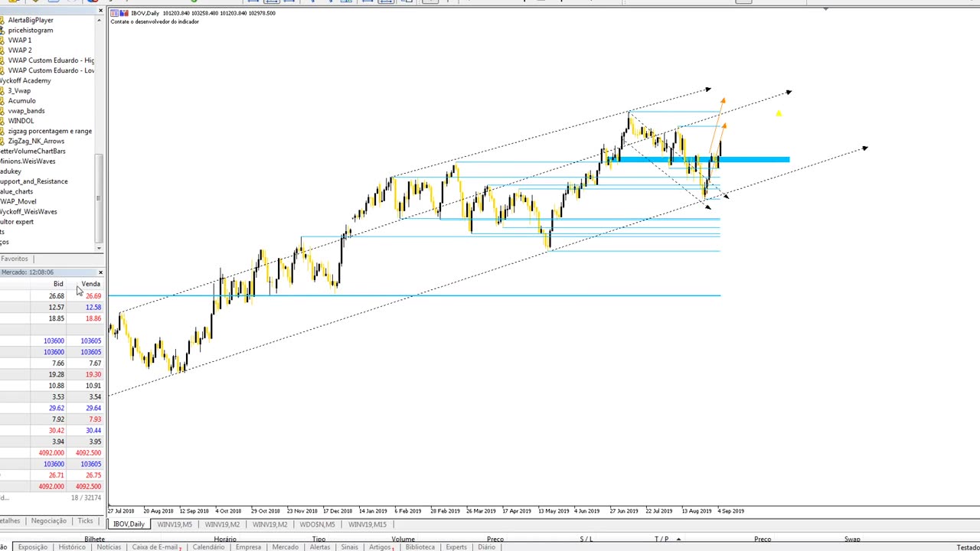Open the Mercado toolbox tab
Image resolution: width=980 pixels, height=551 pixels.
pyautogui.click(x=285, y=547)
